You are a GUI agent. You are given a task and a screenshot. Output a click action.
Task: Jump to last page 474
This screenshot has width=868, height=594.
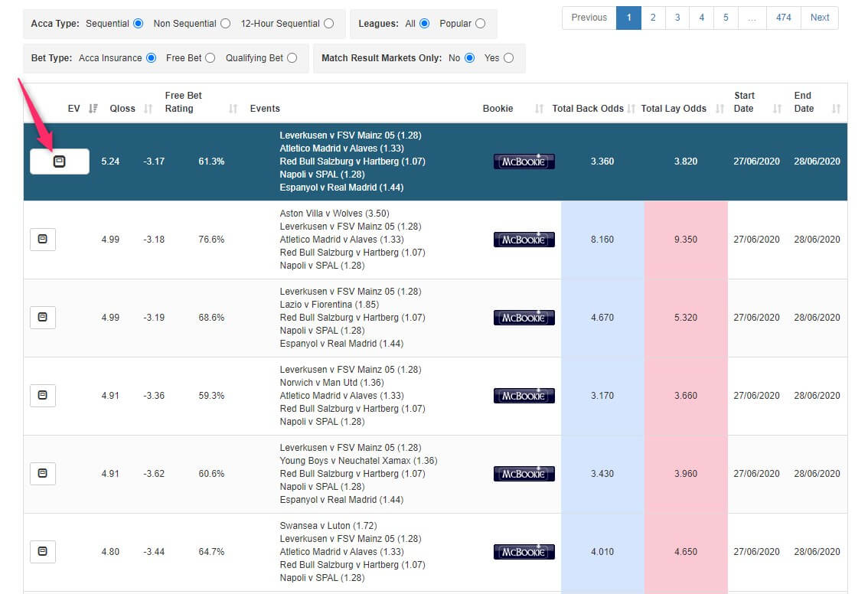pos(784,18)
